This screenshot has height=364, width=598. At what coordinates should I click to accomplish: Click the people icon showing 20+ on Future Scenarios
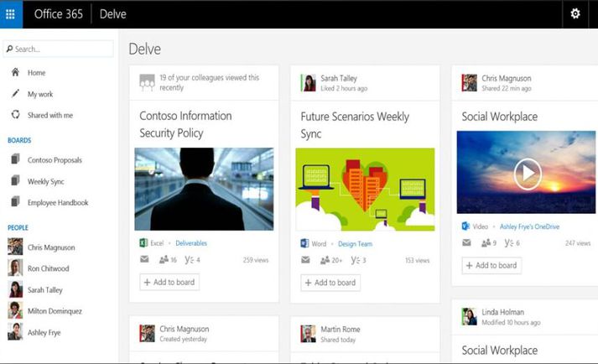coord(325,260)
